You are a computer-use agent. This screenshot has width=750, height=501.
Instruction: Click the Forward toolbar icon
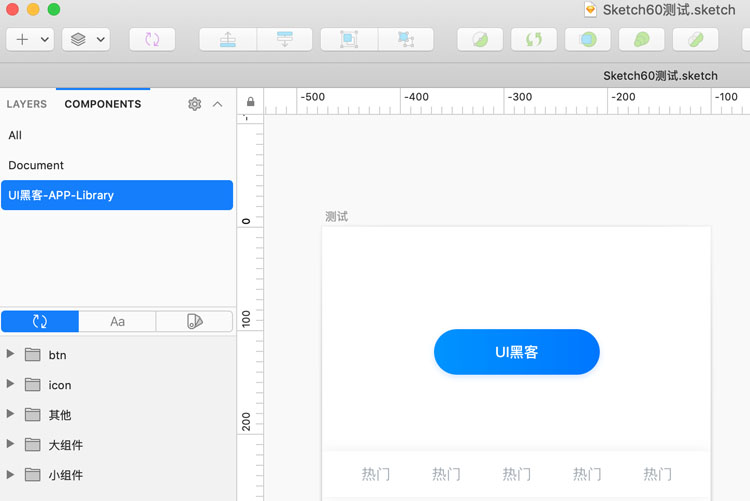(228, 39)
